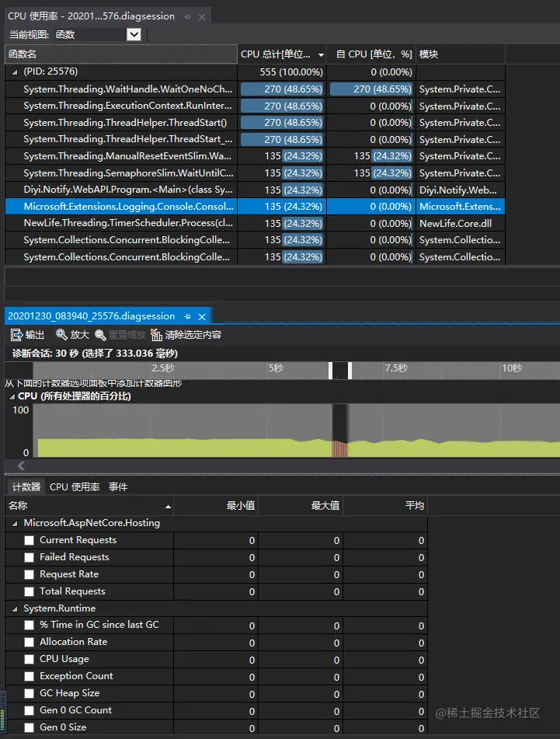Select the Microsoft.Extensions.Logging.Console row
Screen dimensions: 560x739
point(255,207)
